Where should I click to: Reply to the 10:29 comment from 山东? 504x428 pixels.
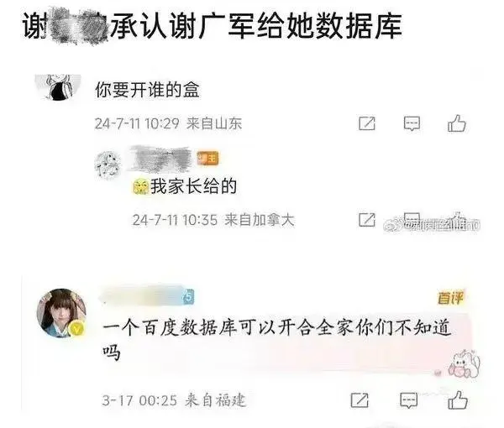412,123
